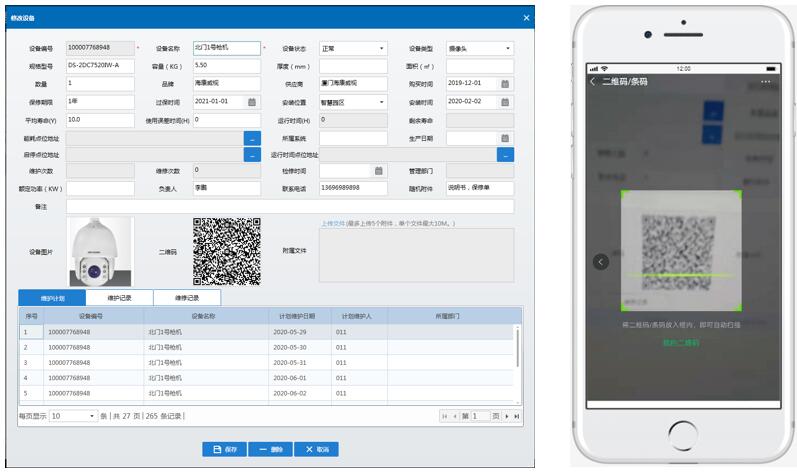Screen dimensions: 797x472
Task: Click browse button for 运行时间点位地址
Action: pos(505,154)
